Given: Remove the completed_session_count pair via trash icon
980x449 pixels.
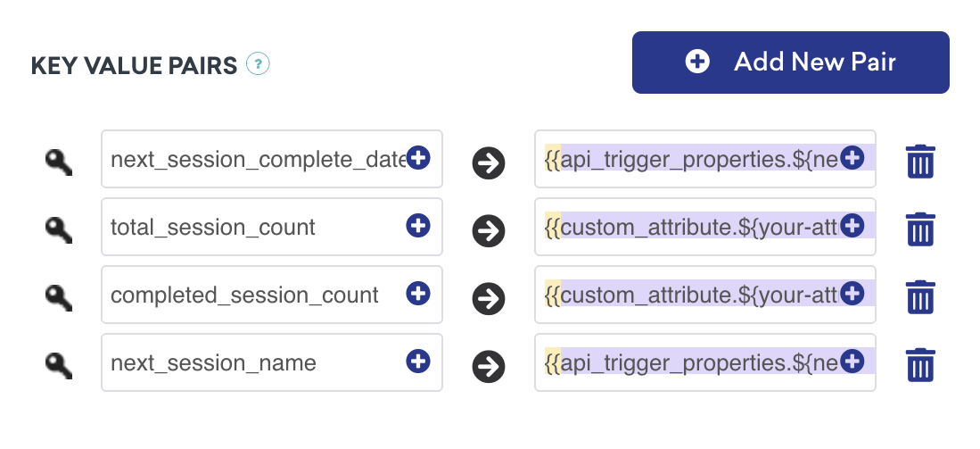Looking at the screenshot, I should 920,296.
